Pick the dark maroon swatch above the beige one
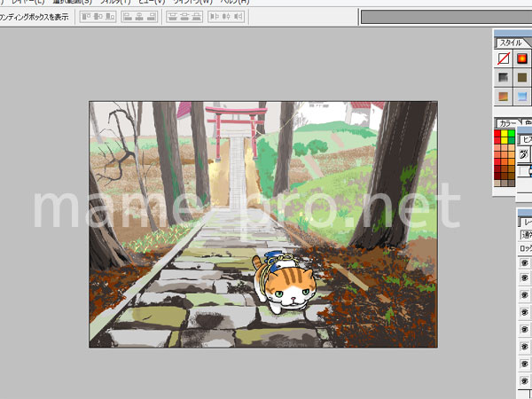 tap(497, 176)
